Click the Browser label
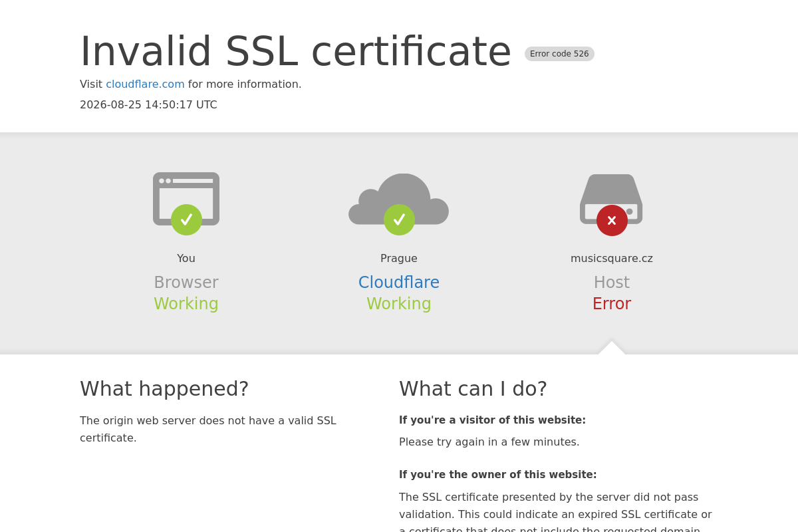This screenshot has width=798, height=532. click(x=186, y=283)
